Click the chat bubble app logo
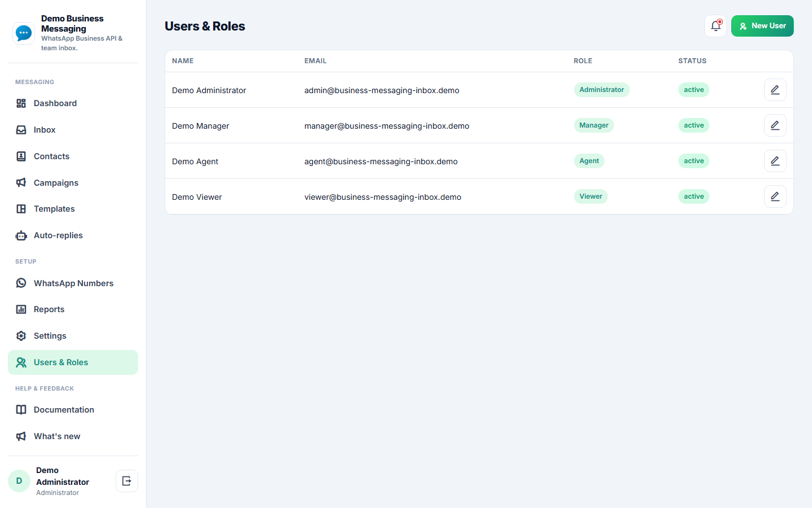 pos(24,33)
